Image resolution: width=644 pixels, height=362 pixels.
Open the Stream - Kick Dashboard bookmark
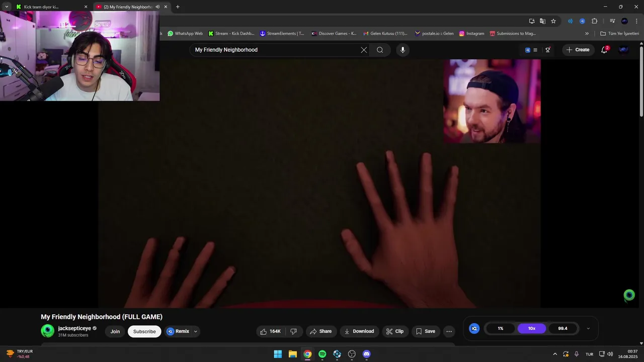coord(231,34)
